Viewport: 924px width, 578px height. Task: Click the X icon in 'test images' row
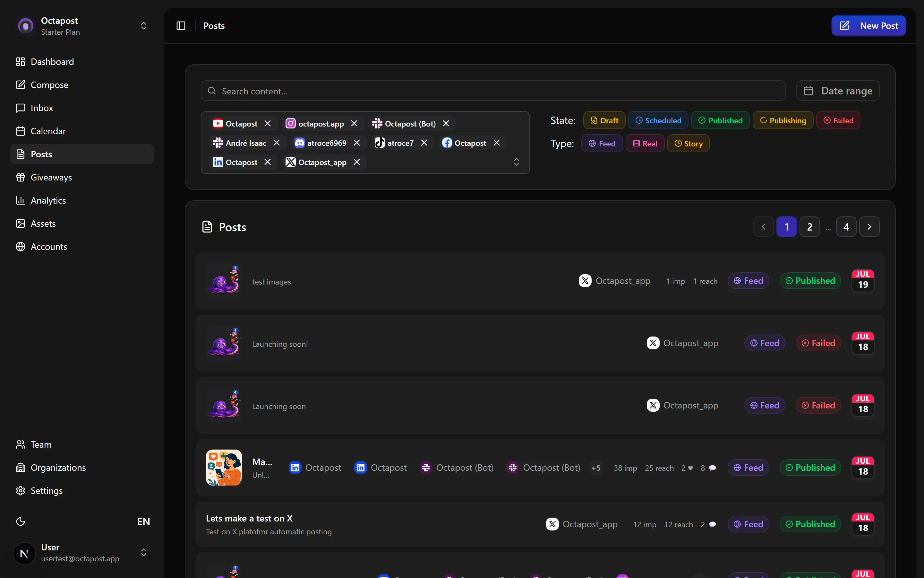585,281
